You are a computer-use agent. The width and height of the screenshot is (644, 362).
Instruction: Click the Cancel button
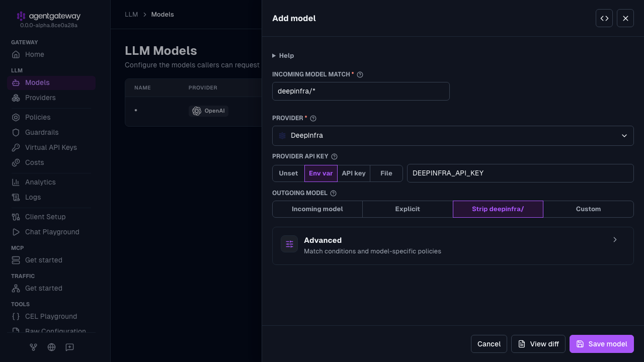point(489,344)
